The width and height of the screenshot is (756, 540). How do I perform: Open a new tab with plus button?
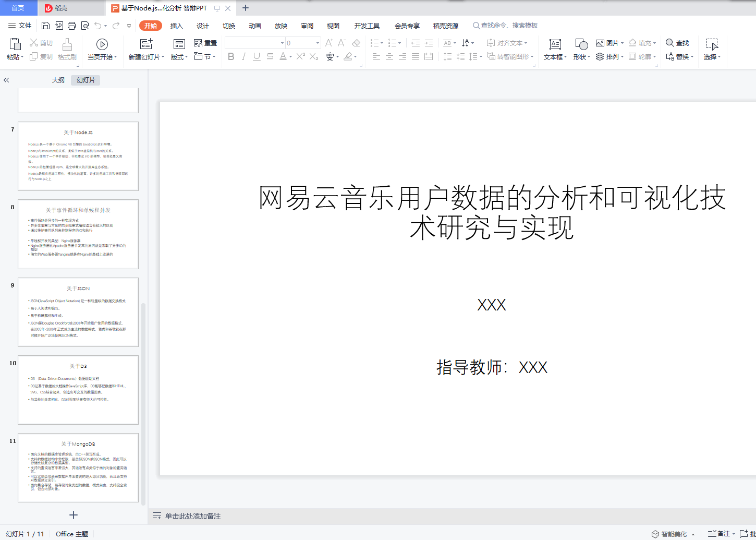tap(246, 8)
